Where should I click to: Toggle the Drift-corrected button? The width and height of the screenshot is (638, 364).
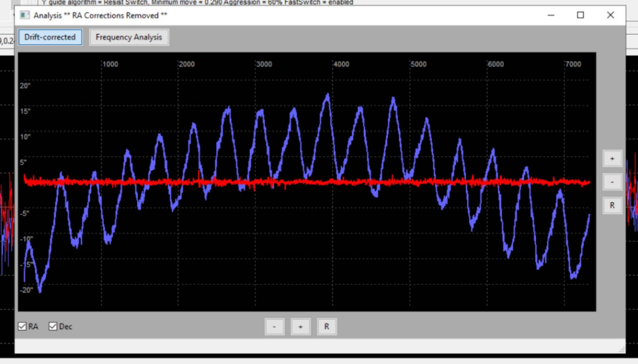pyautogui.click(x=50, y=37)
